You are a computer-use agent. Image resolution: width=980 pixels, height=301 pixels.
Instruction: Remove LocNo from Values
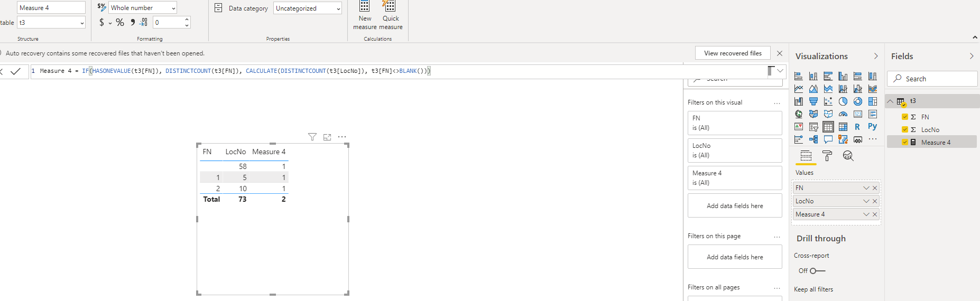point(875,201)
